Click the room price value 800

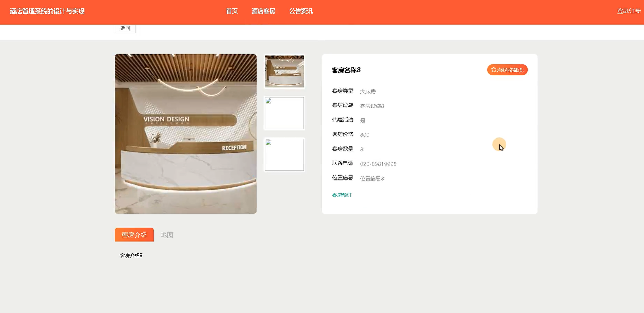point(365,135)
